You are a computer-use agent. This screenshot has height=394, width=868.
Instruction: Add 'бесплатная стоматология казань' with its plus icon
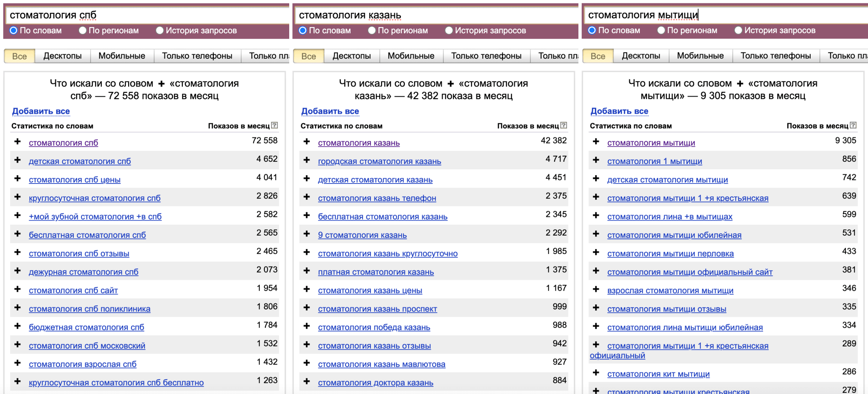(x=306, y=216)
